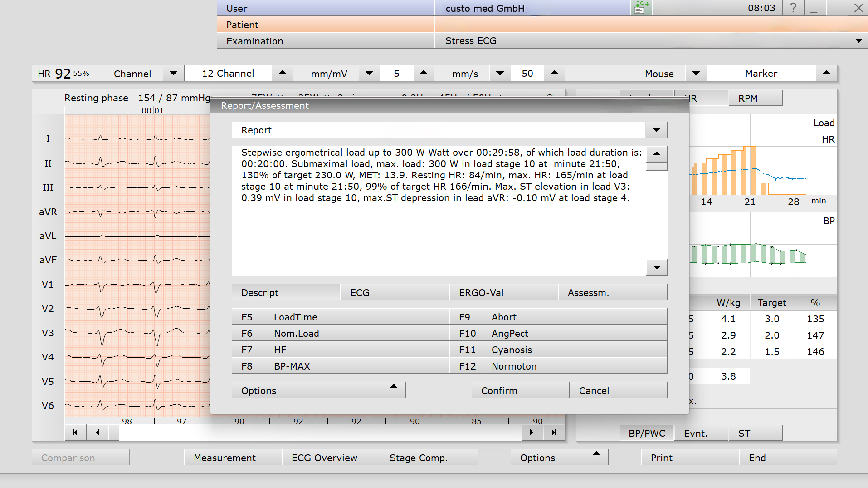The height and width of the screenshot is (488, 868).
Task: Confirm the report assessment
Action: [520, 390]
